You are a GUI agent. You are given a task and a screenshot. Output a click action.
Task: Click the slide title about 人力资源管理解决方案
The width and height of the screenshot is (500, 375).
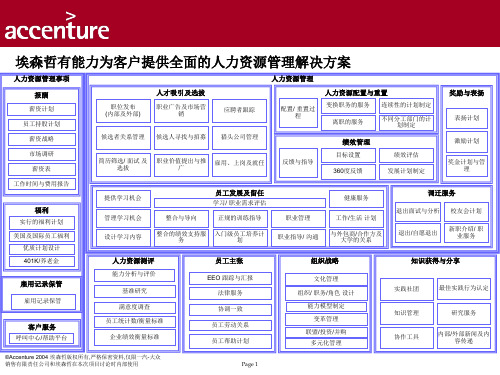[183, 62]
